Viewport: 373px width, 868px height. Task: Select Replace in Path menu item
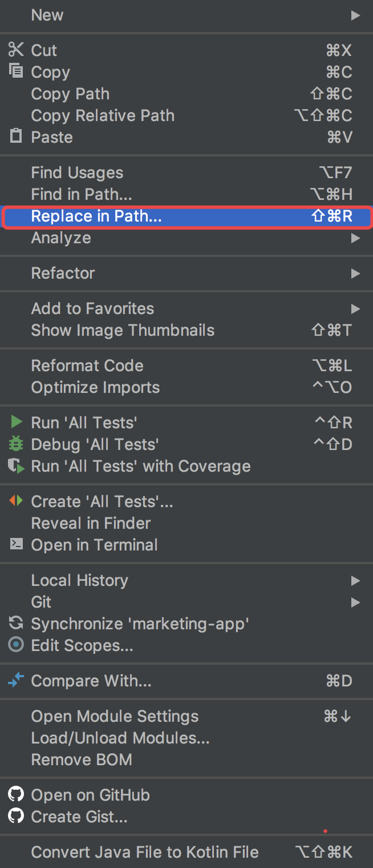(96, 216)
